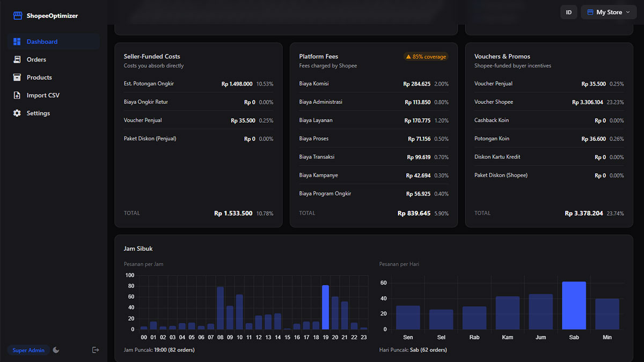Click the Biaya Ongkir Retur label
This screenshot has height=362, width=644.
tap(146, 102)
